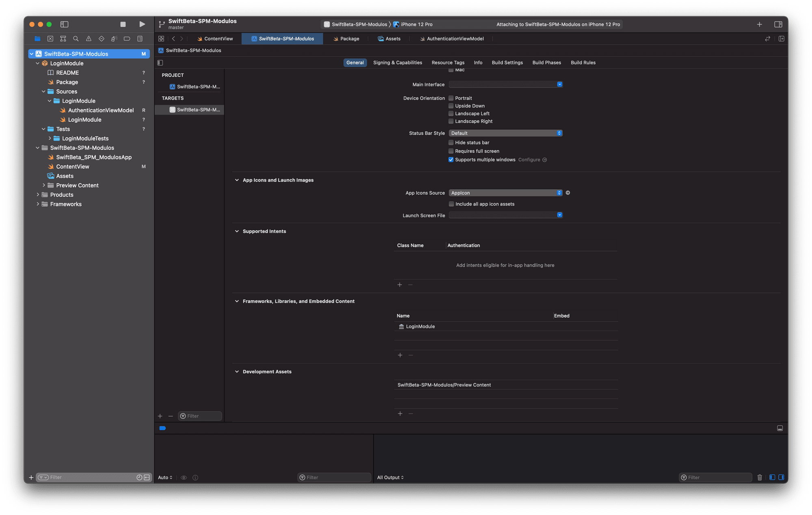Hide the debug area

coord(780,428)
